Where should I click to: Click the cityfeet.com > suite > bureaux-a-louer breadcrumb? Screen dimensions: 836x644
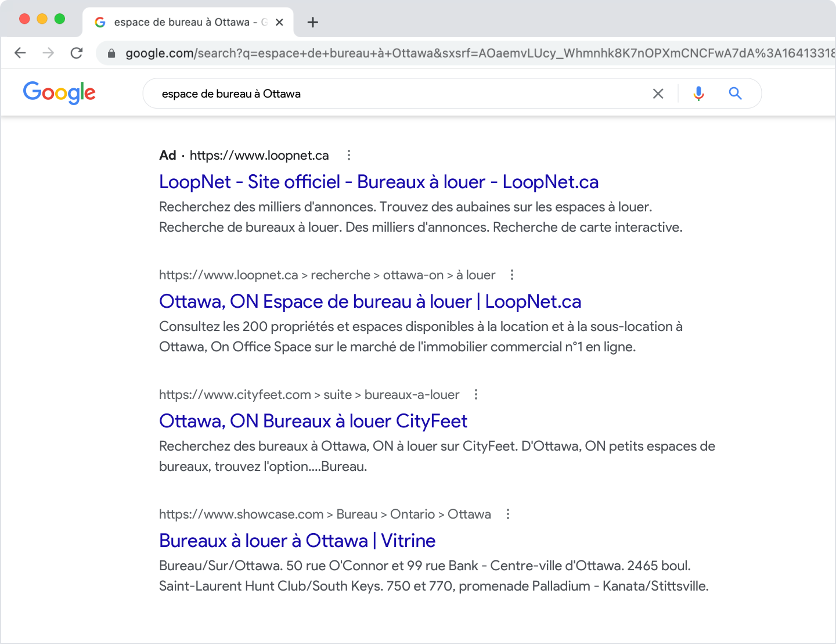[x=309, y=394]
